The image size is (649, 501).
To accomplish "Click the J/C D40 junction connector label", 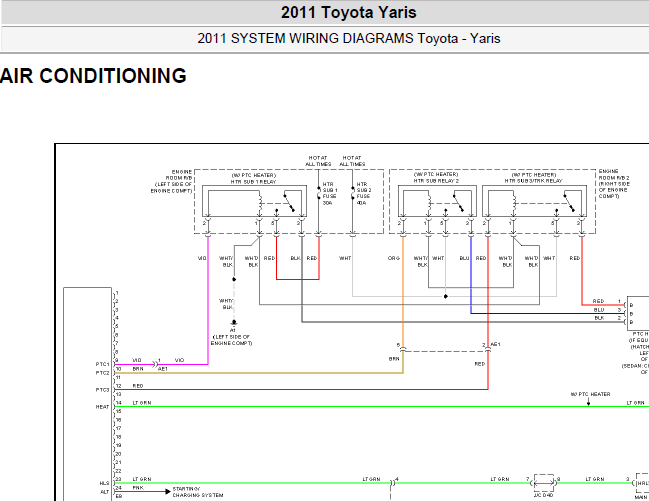I will (x=543, y=495).
